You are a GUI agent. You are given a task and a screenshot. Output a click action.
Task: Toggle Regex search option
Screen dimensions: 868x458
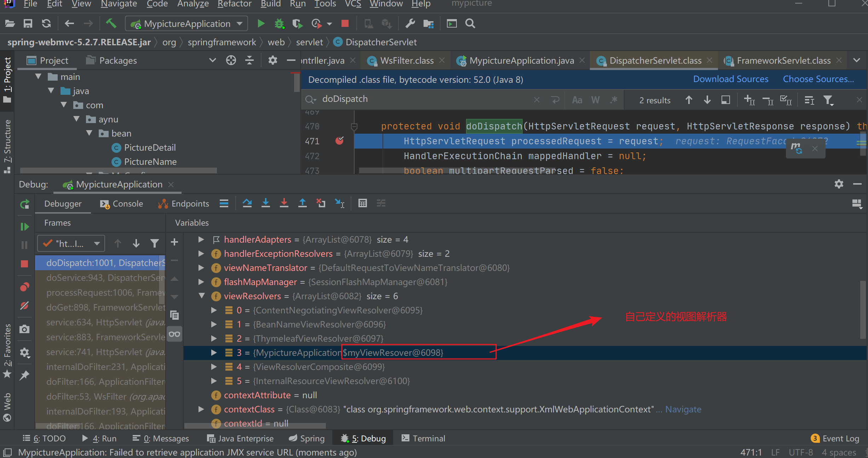(614, 100)
